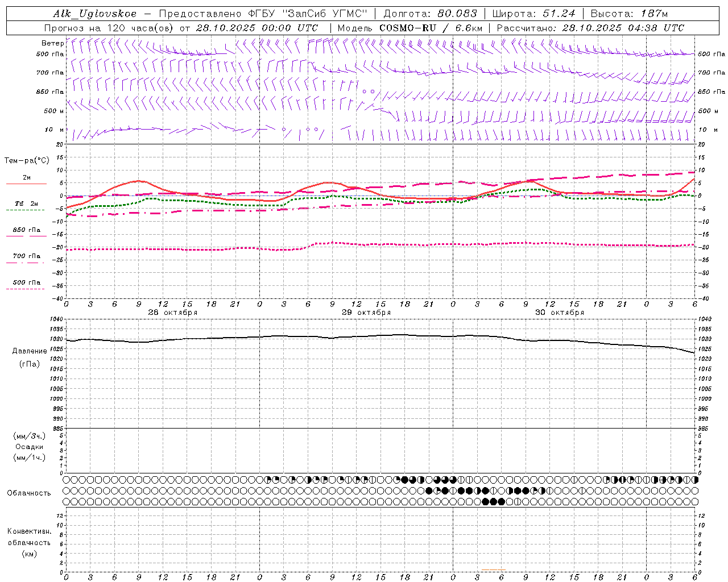Click the Давление pressure panel label
Viewport: 728px width, 582px height.
coord(30,351)
